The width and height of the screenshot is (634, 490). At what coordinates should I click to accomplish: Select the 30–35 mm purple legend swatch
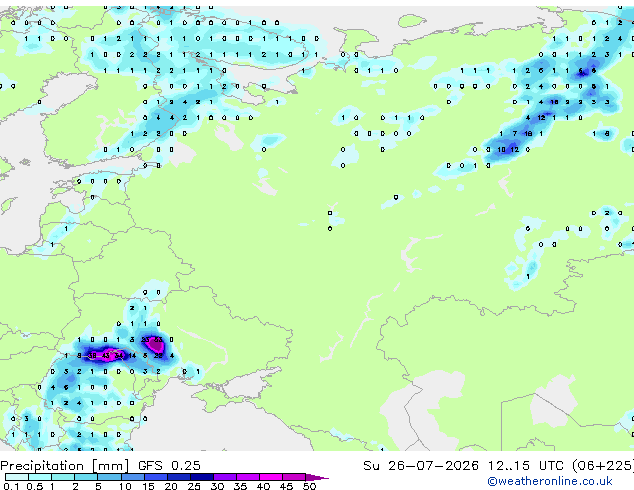(x=225, y=477)
